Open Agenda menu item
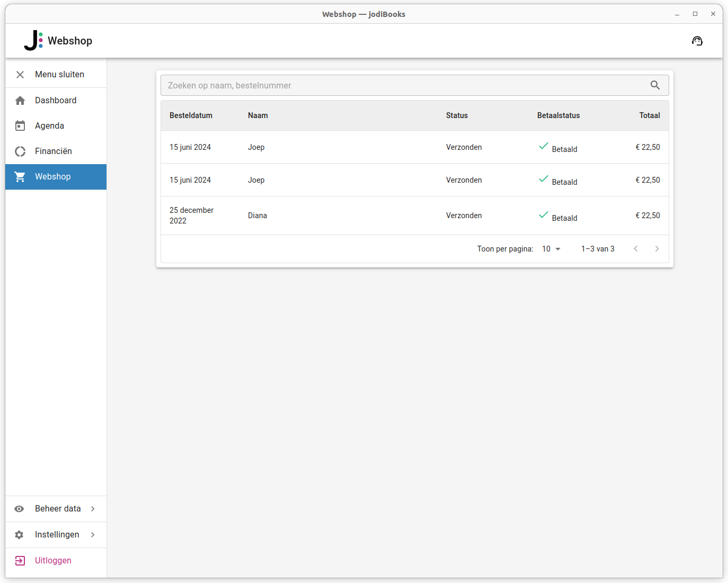728x583 pixels. click(x=56, y=126)
